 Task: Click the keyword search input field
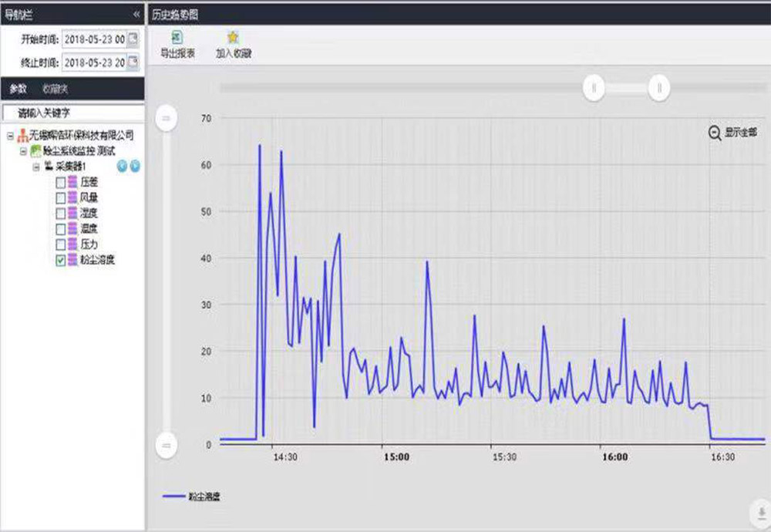pos(73,113)
